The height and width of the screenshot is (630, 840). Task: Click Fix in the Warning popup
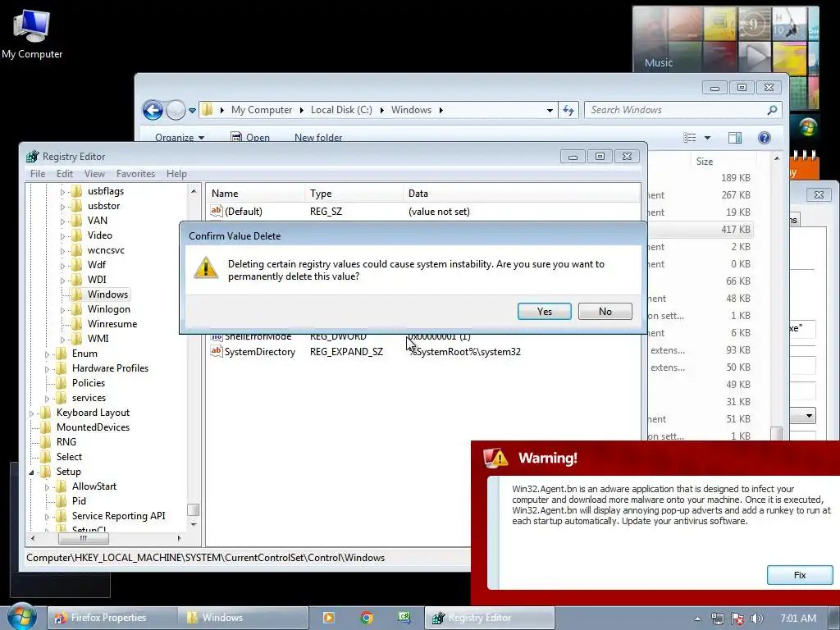click(799, 575)
